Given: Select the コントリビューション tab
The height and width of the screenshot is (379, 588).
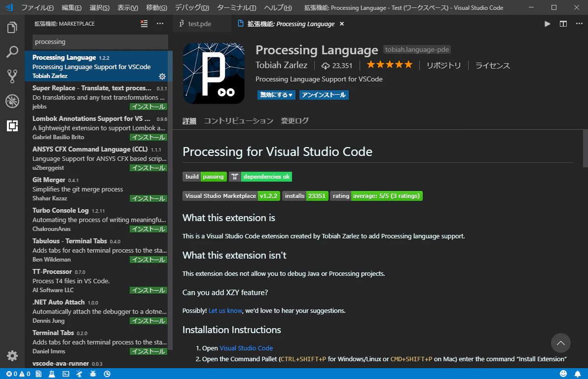Looking at the screenshot, I should [238, 121].
